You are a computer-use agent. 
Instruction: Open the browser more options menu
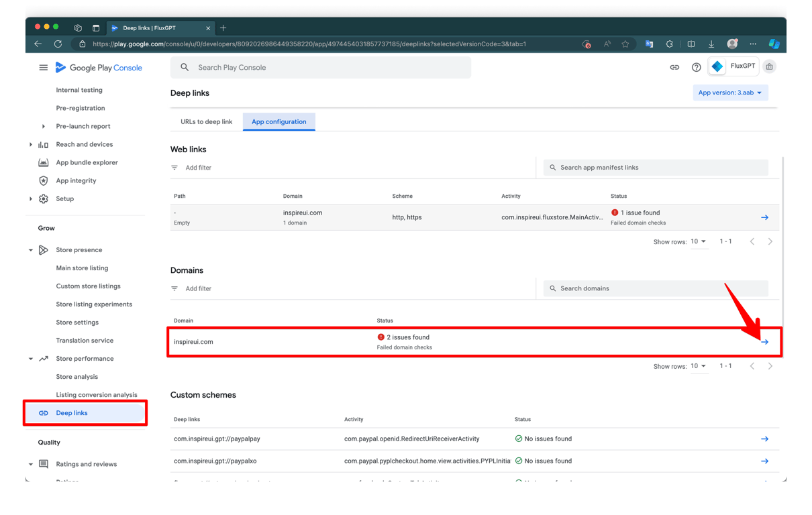point(753,44)
